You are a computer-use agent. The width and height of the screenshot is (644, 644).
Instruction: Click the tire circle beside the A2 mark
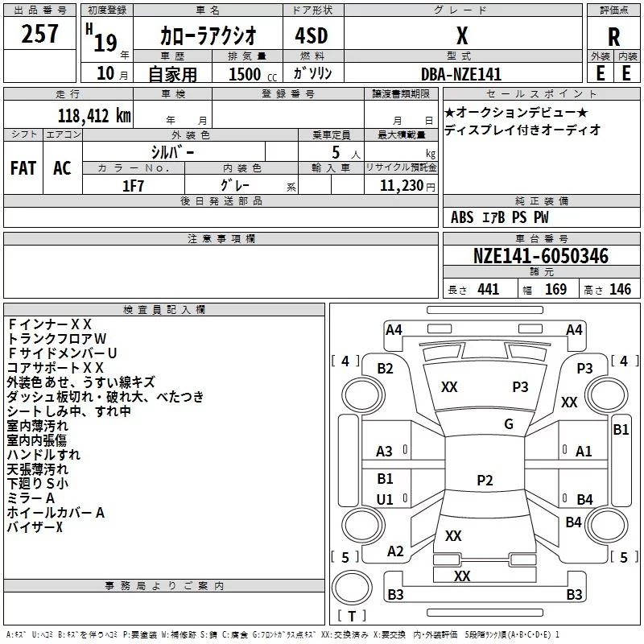363,525
